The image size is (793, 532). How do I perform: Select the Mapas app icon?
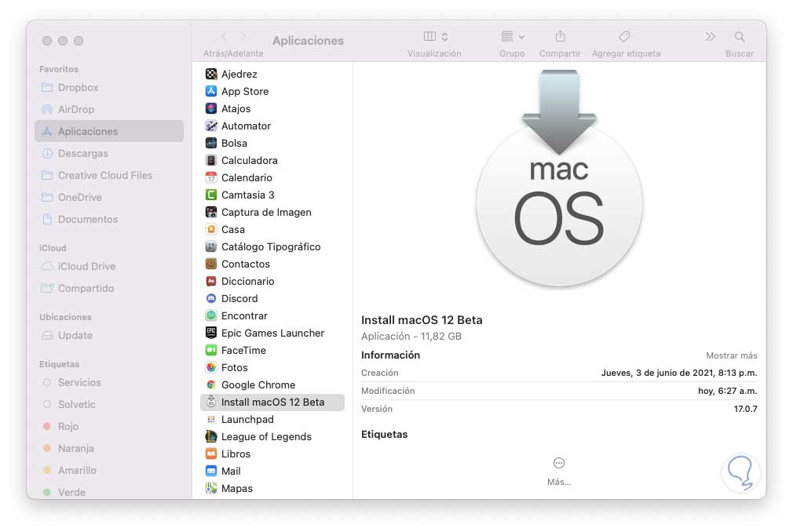pyautogui.click(x=211, y=488)
